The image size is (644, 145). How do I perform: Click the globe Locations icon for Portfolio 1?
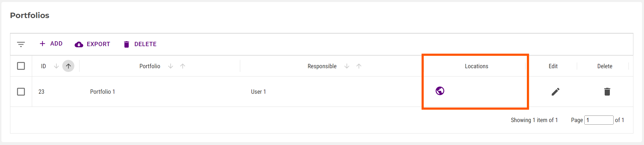tap(440, 91)
